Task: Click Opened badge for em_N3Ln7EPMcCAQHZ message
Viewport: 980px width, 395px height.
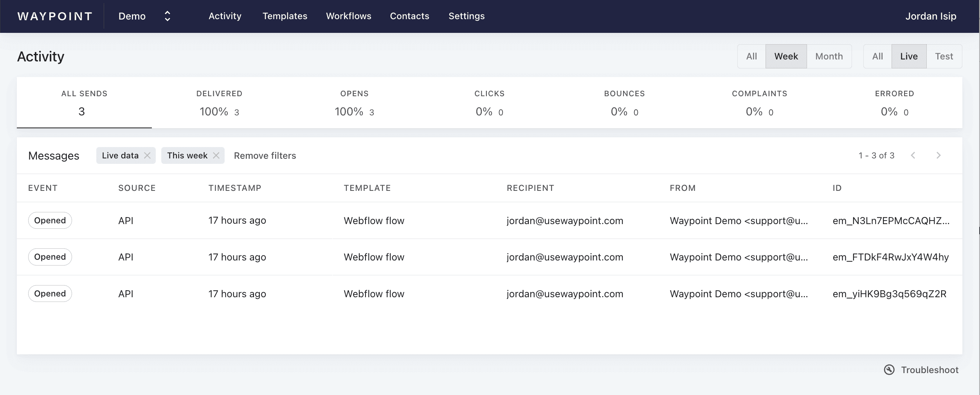Action: [x=50, y=220]
